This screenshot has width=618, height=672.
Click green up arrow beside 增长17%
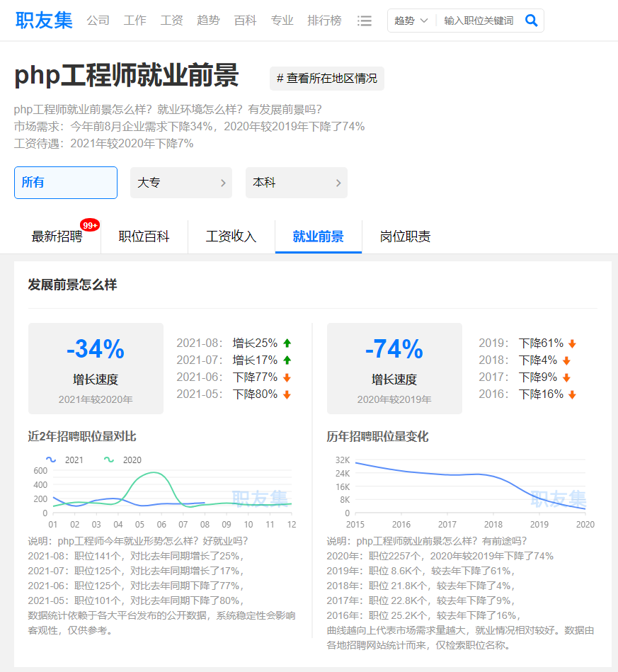click(287, 360)
